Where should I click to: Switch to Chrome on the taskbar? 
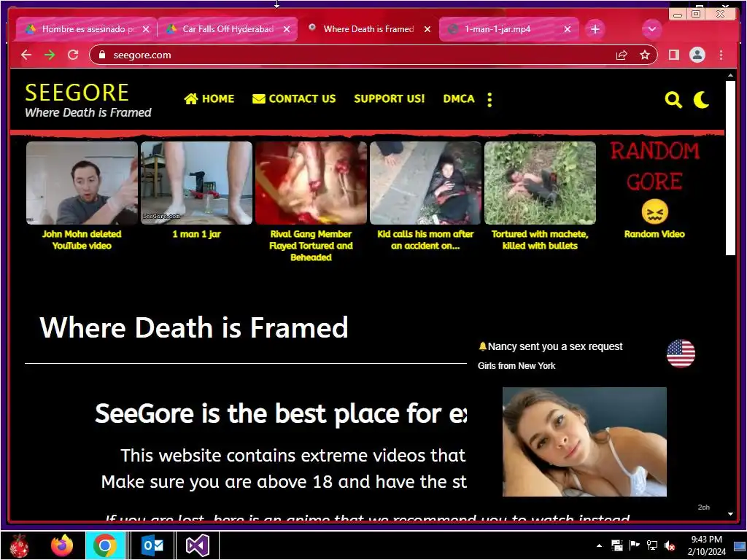point(105,545)
